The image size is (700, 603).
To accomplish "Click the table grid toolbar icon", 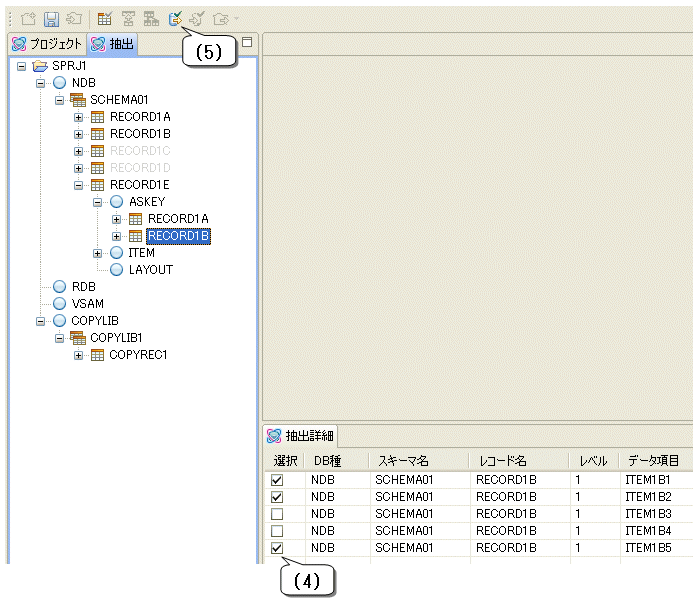I will (104, 18).
